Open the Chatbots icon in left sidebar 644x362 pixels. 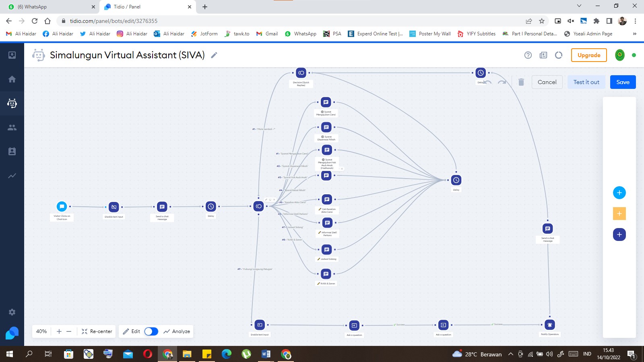click(12, 103)
